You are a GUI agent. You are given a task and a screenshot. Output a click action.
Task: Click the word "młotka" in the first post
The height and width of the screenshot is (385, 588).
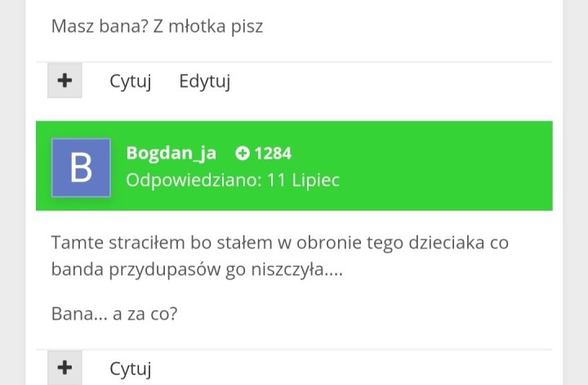point(195,26)
